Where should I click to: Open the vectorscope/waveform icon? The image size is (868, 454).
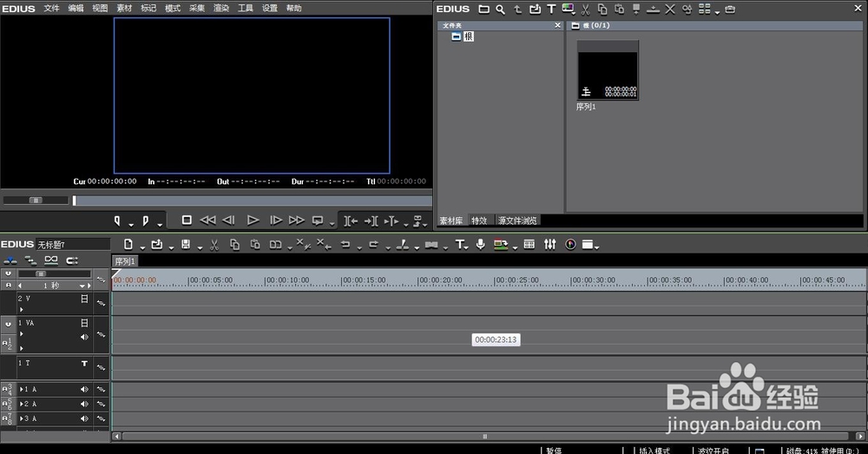[570, 244]
